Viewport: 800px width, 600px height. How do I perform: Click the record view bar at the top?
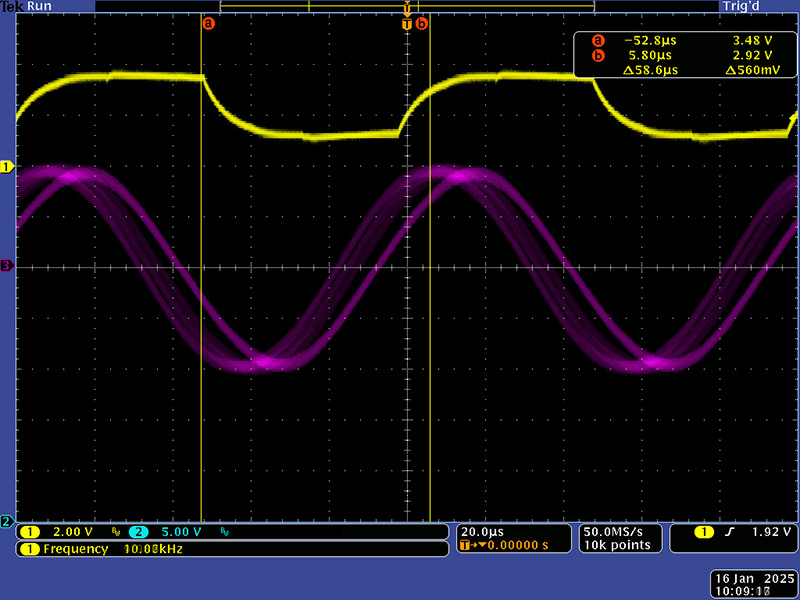click(x=407, y=6)
